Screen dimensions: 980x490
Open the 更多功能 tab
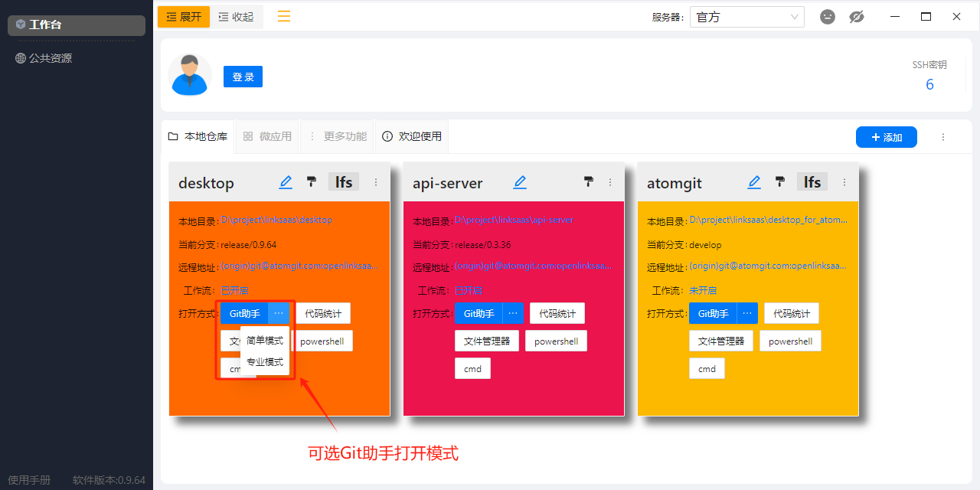[x=337, y=136]
